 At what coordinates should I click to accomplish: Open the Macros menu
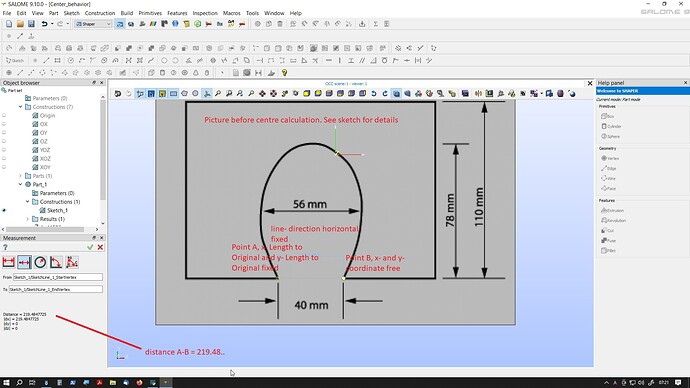click(x=231, y=13)
